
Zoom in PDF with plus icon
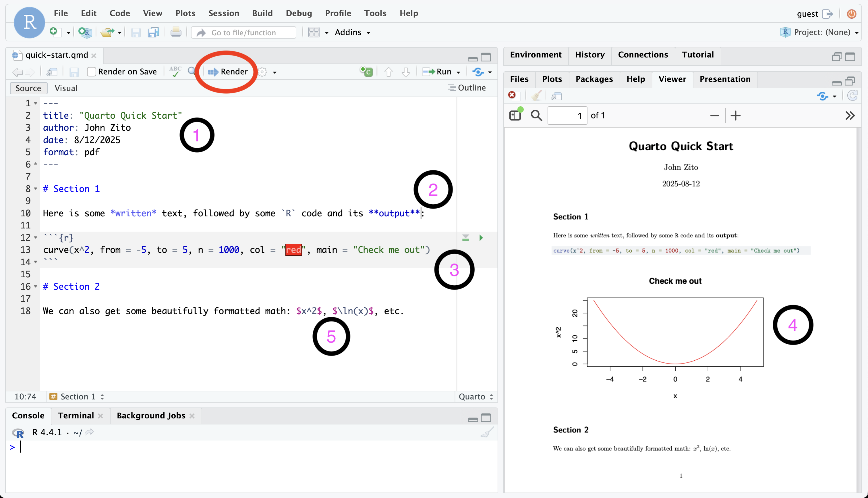pos(735,116)
